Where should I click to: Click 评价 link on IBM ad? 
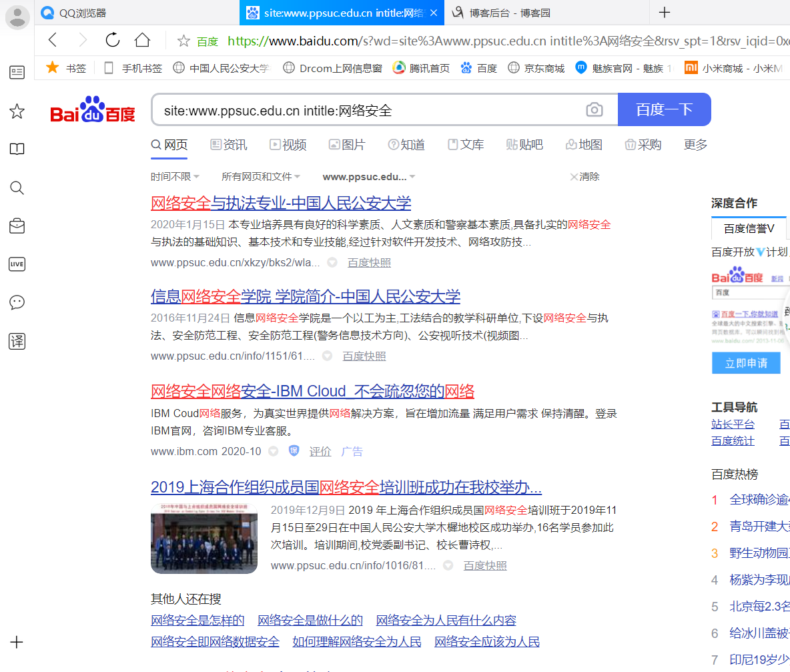pos(320,451)
